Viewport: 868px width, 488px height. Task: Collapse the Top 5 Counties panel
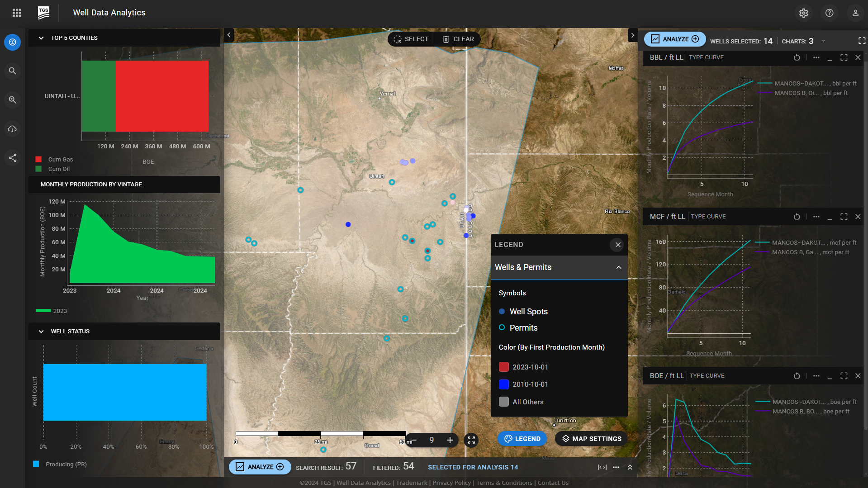point(41,38)
